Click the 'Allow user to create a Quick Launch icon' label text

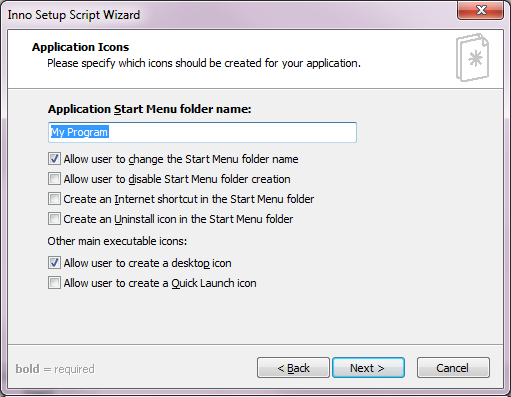[160, 283]
